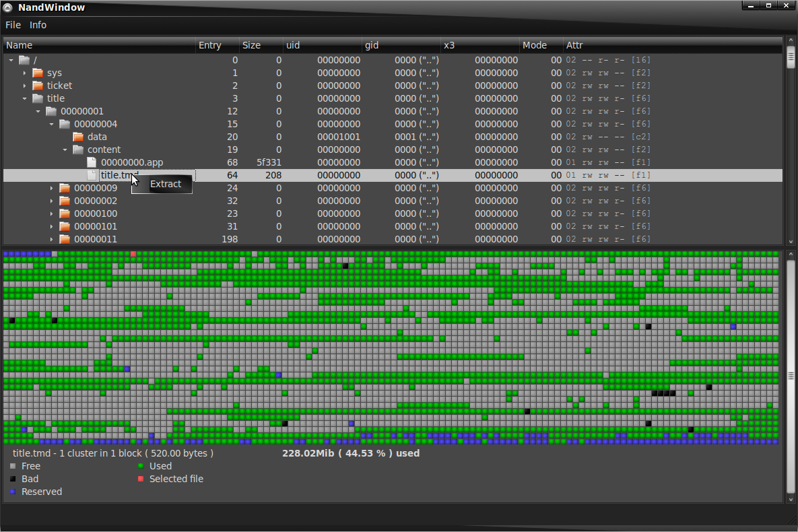Click the Used green legend swatch
This screenshot has height=532, width=798.
(x=141, y=466)
